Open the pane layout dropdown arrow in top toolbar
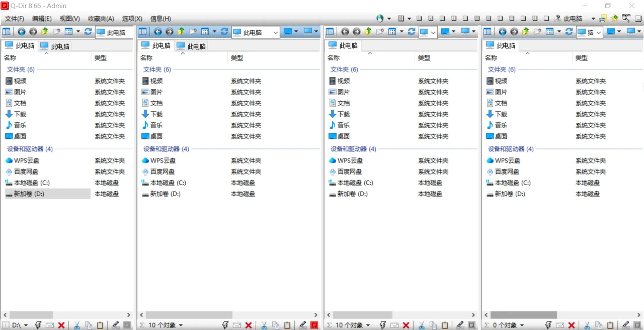 [x=409, y=19]
